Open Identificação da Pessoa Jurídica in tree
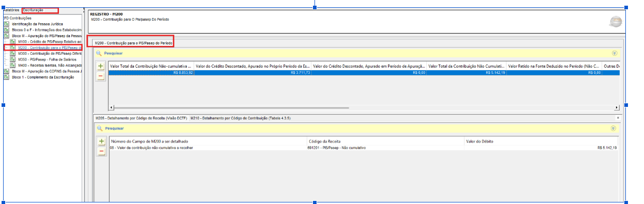Image resolution: width=644 pixels, height=204 pixels. 38,24
